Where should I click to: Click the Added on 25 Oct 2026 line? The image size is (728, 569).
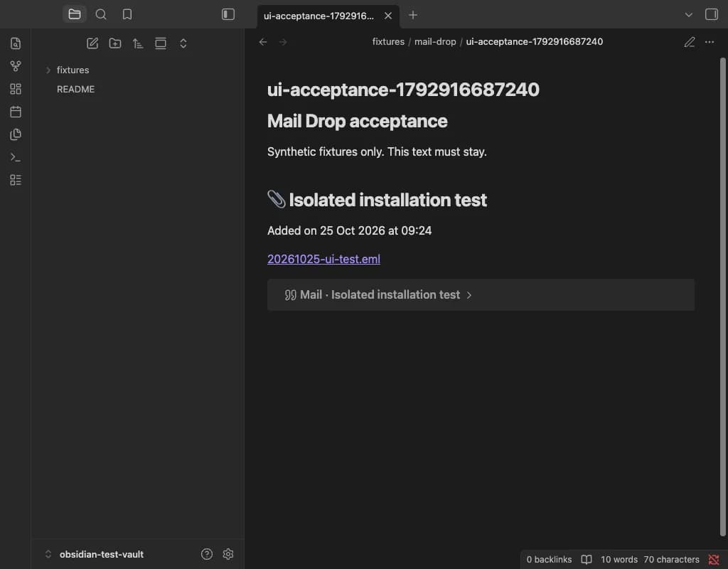click(x=349, y=231)
